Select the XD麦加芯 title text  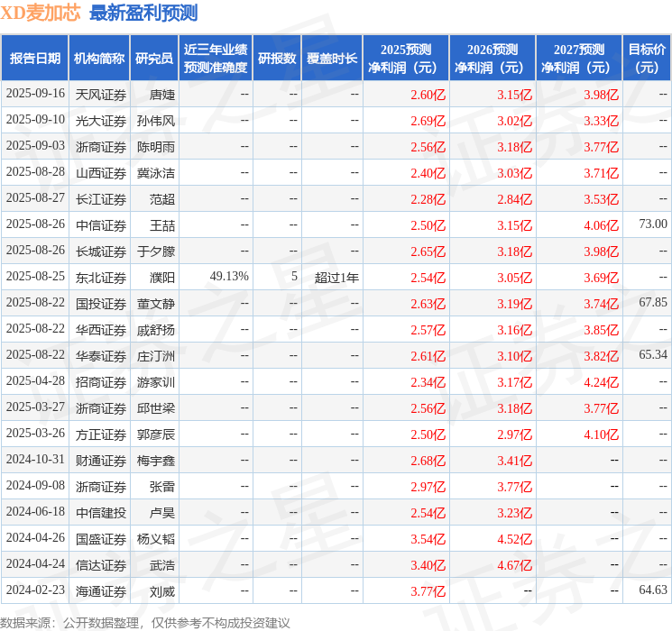click(x=41, y=14)
